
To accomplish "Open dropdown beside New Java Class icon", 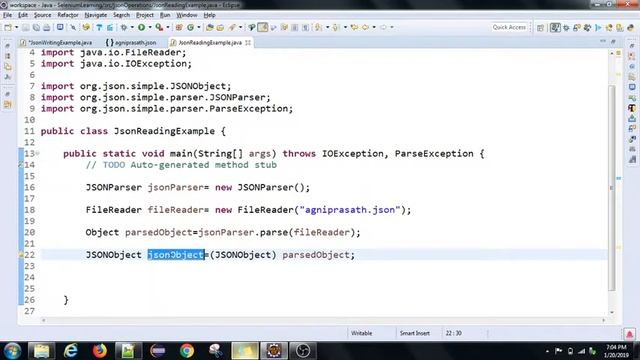I will coord(199,27).
